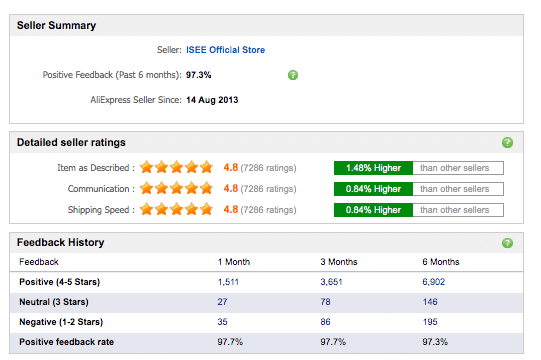Click Communication's 0.84% Higher comparison bar
Viewport: 541px width, 360px height.
pyautogui.click(x=419, y=189)
